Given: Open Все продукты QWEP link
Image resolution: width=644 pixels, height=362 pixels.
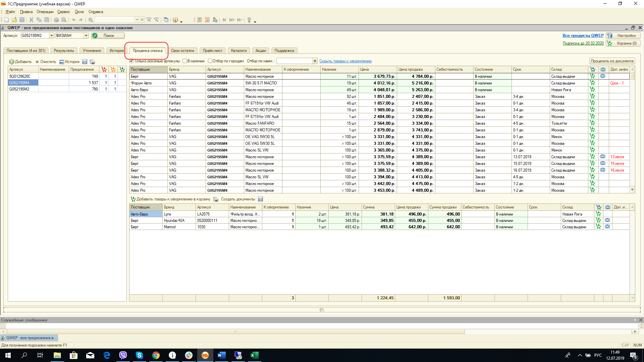Looking at the screenshot, I should (583, 36).
